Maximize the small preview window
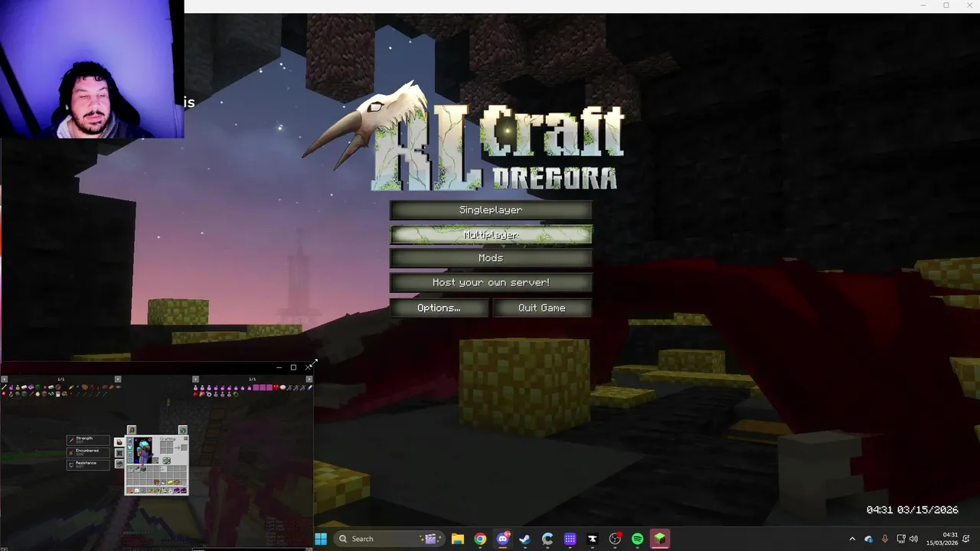This screenshot has height=551, width=980. (x=293, y=367)
